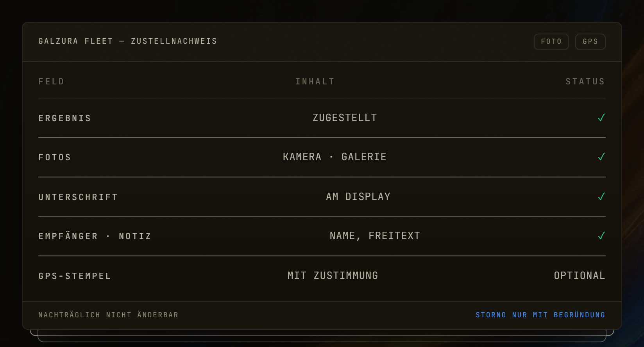Click KAMERA · GALERIE content cell
The height and width of the screenshot is (347, 644).
335,157
